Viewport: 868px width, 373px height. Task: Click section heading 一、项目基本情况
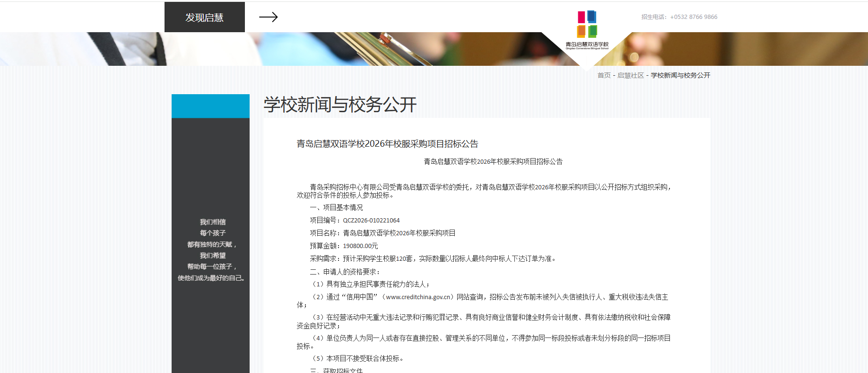point(336,207)
